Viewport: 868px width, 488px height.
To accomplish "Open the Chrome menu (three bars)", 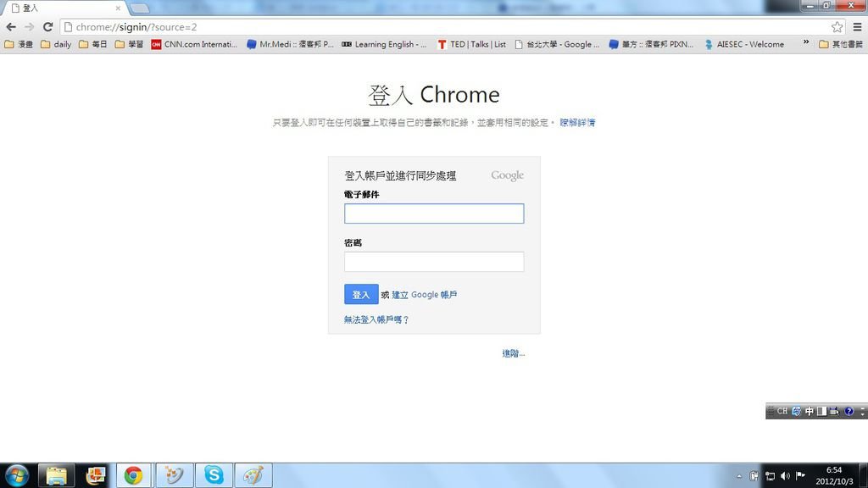I will click(x=857, y=26).
